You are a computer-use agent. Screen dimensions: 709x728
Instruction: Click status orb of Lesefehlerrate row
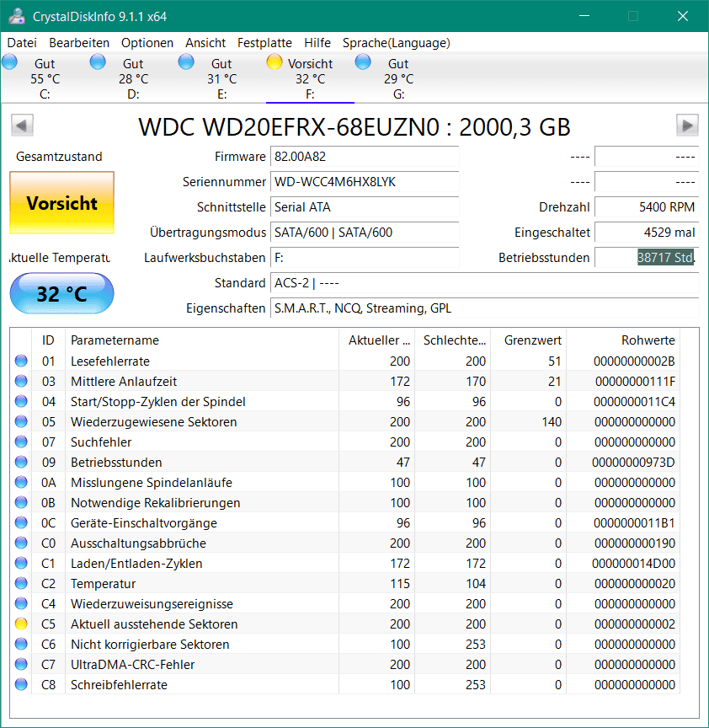(x=21, y=361)
